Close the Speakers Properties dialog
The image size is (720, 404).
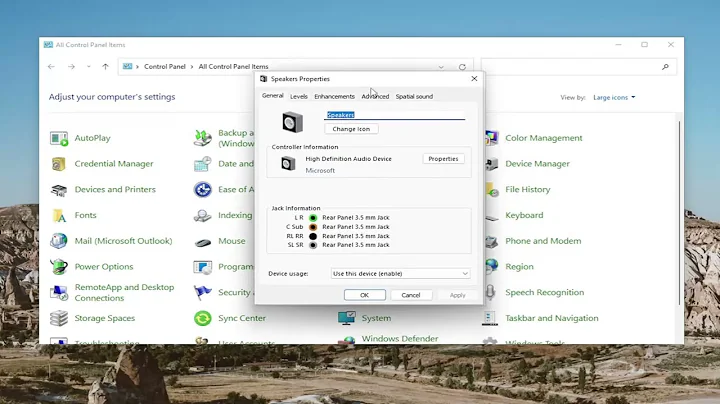474,79
